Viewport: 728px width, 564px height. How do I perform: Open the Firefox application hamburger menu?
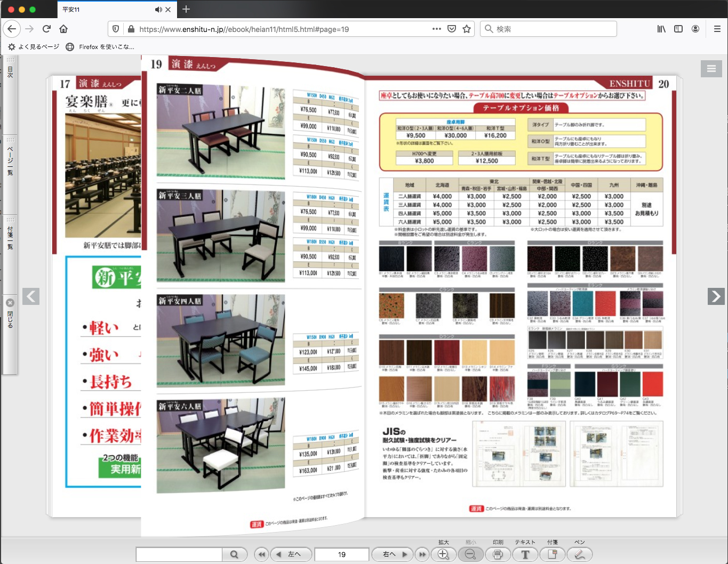[717, 29]
